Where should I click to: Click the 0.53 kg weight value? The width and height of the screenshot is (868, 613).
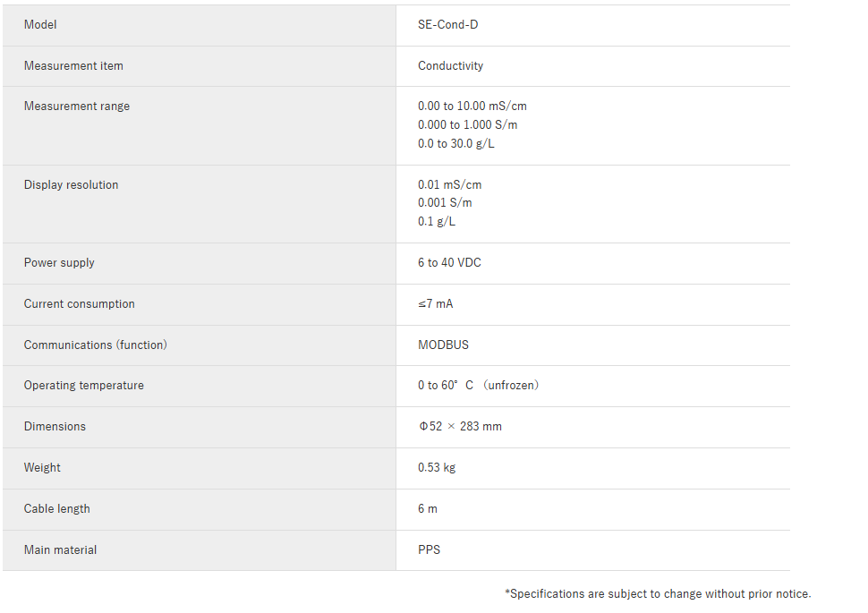click(437, 468)
